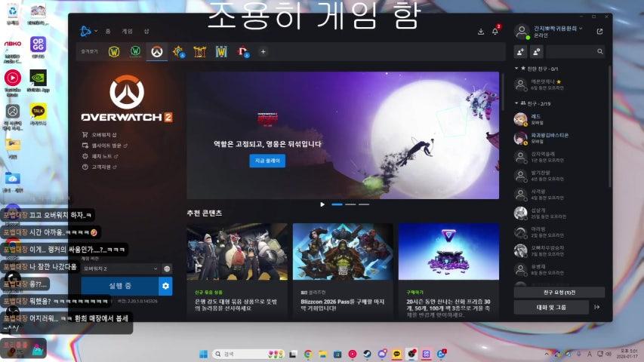The height and width of the screenshot is (362, 644).
Task: Open Steam from the taskbar
Action: [x=367, y=354]
